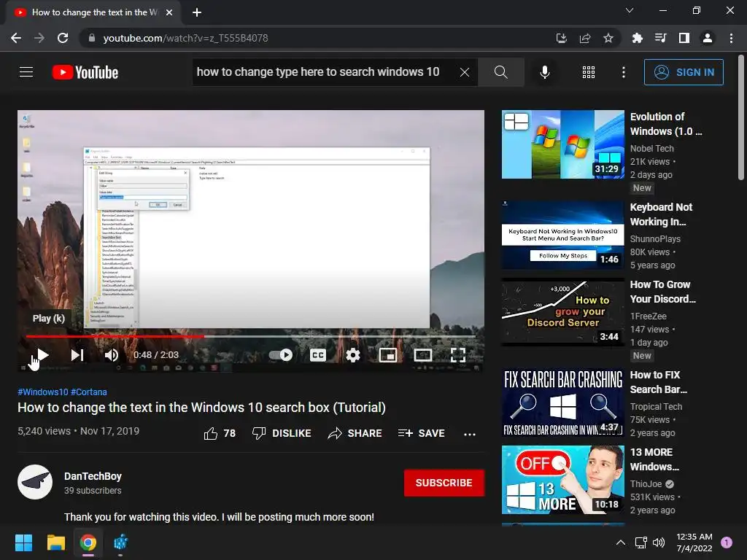This screenshot has height=560, width=747.
Task: Click the DISLIKE button
Action: 282,433
